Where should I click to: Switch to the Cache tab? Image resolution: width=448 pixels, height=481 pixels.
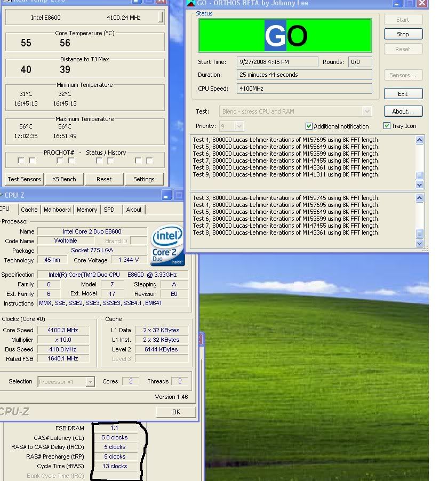[x=29, y=210]
